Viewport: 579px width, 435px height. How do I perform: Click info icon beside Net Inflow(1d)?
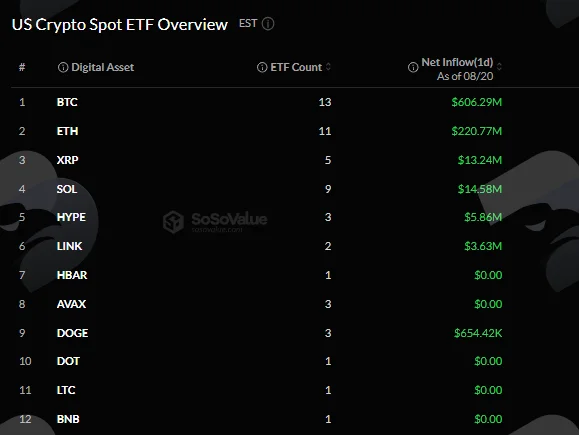pyautogui.click(x=413, y=67)
